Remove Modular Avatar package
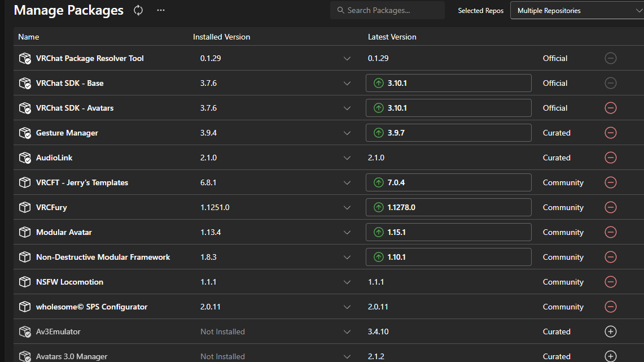 pos(611,232)
